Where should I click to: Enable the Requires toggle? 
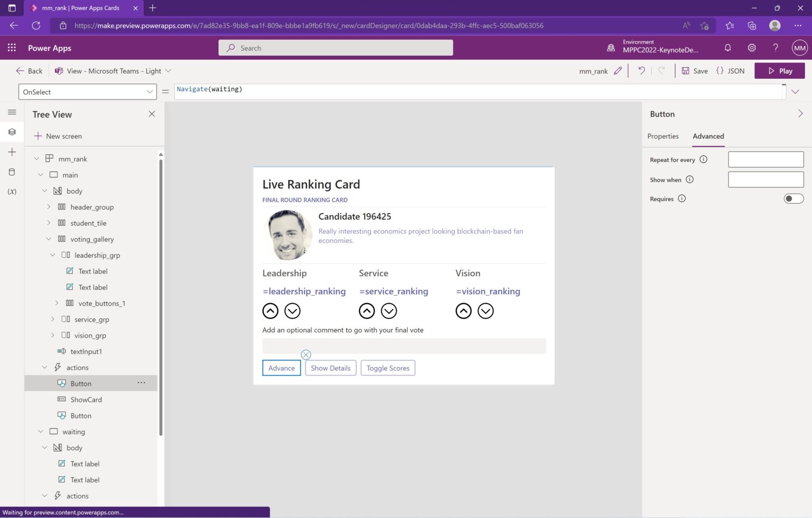(x=793, y=198)
